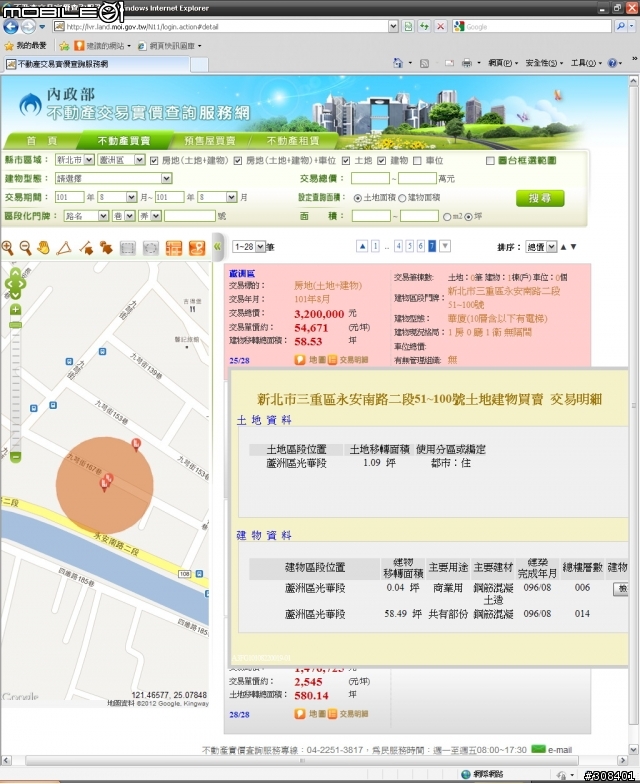640x784 pixels.
Task: Choose the triangle measure tool on map toolbar
Action: 64,248
